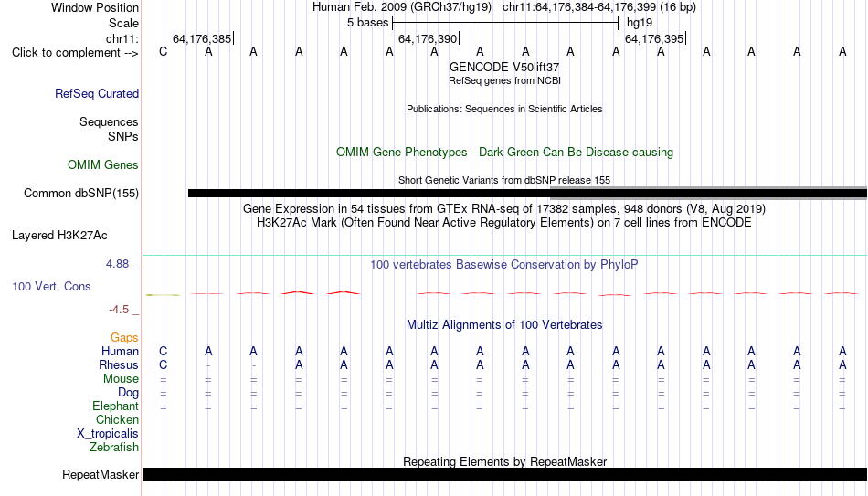The image size is (868, 496).
Task: Click the 64,176,395 position marker
Action: click(654, 38)
